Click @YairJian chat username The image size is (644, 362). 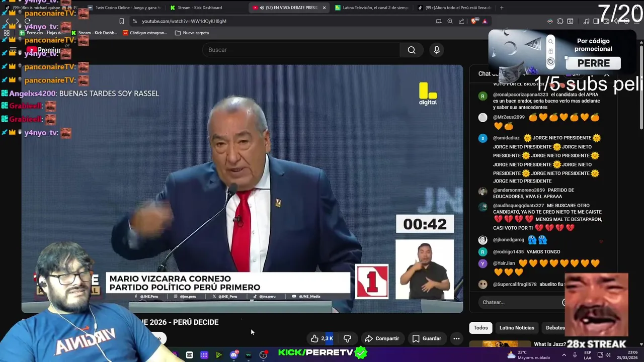click(x=504, y=263)
